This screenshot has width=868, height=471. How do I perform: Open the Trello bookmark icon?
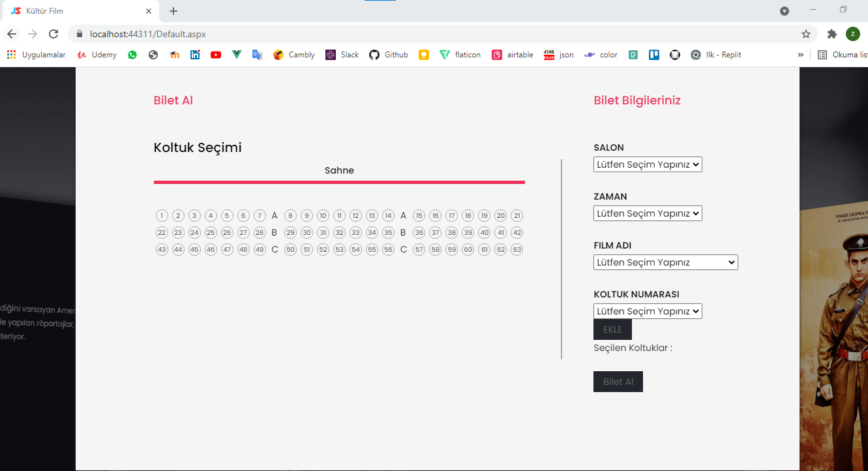pyautogui.click(x=654, y=55)
